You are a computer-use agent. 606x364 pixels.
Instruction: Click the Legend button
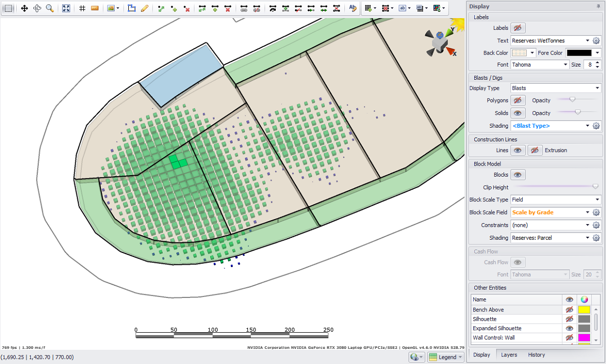[x=446, y=357]
